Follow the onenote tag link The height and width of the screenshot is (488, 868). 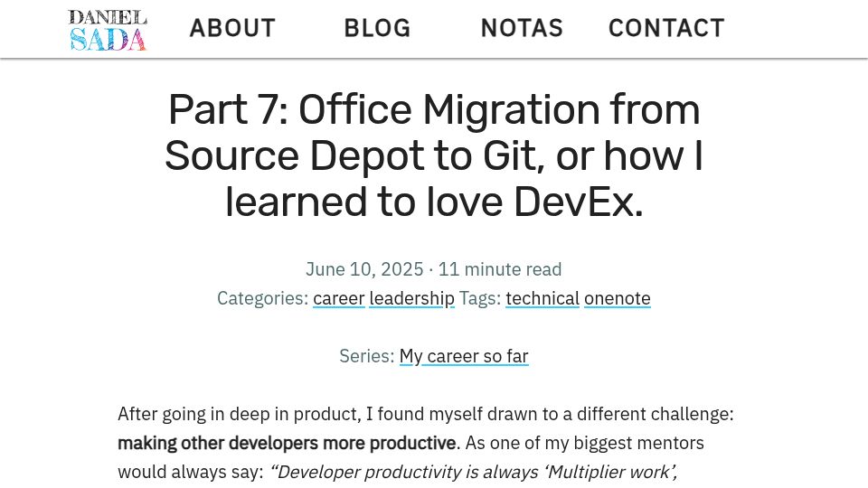click(x=618, y=298)
